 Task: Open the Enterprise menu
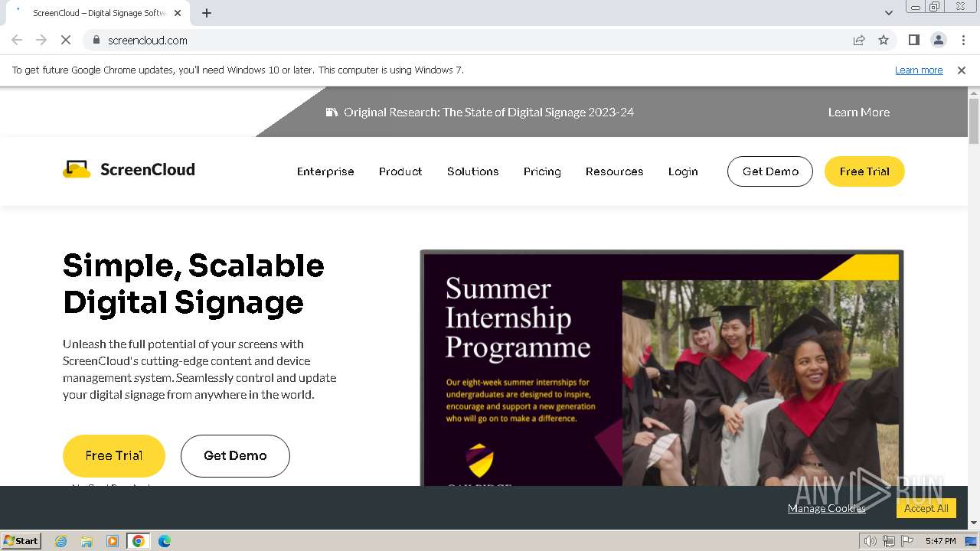coord(325,171)
